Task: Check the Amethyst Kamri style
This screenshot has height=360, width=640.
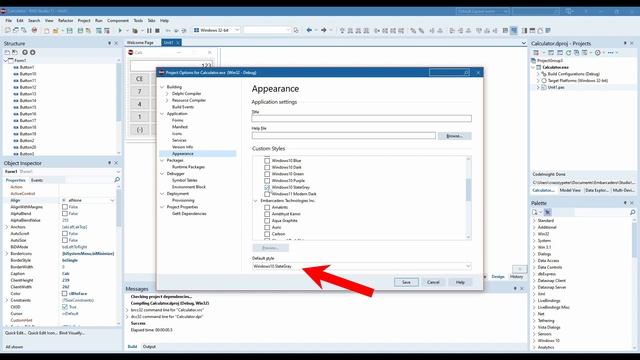Action: tap(267, 214)
